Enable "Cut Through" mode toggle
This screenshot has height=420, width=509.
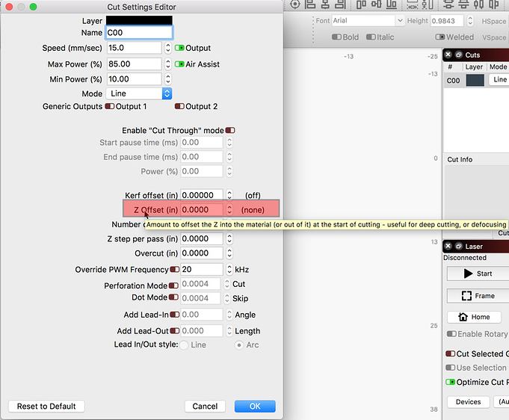click(230, 131)
